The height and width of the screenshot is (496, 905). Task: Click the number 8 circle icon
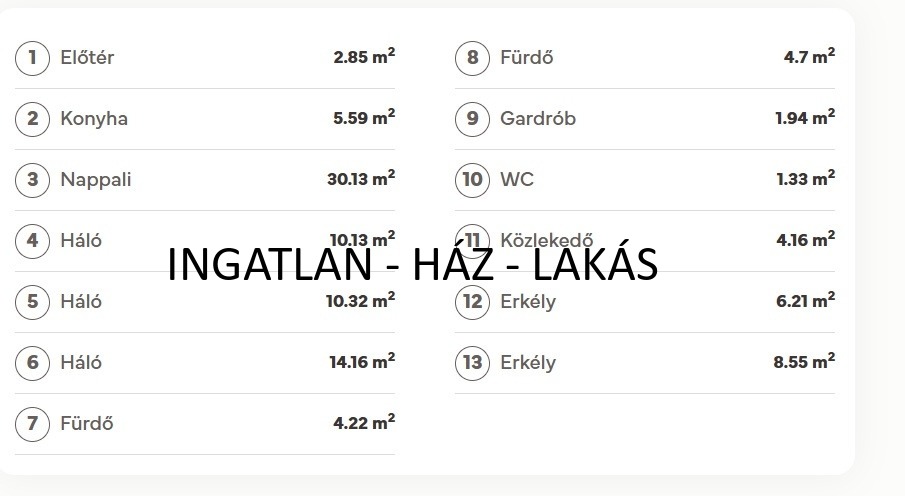(x=472, y=57)
